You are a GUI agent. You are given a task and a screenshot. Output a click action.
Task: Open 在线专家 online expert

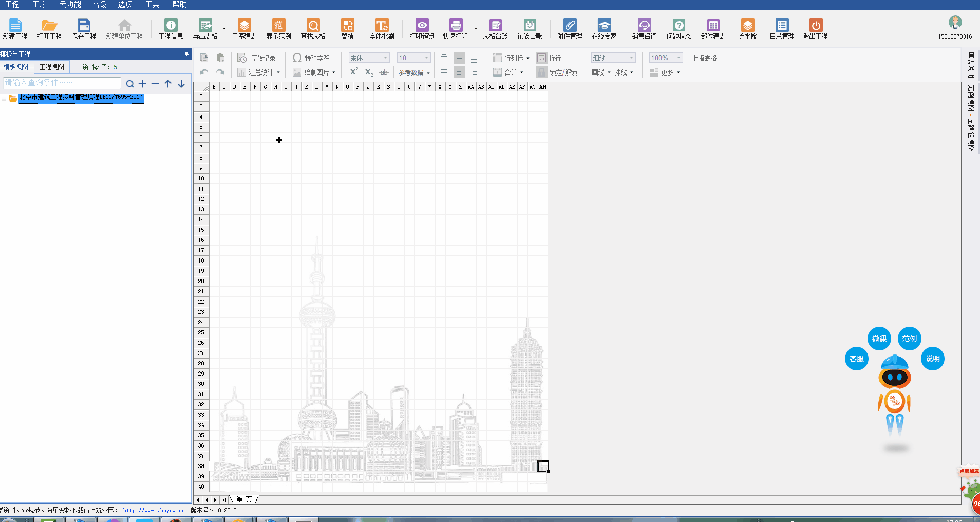(604, 29)
